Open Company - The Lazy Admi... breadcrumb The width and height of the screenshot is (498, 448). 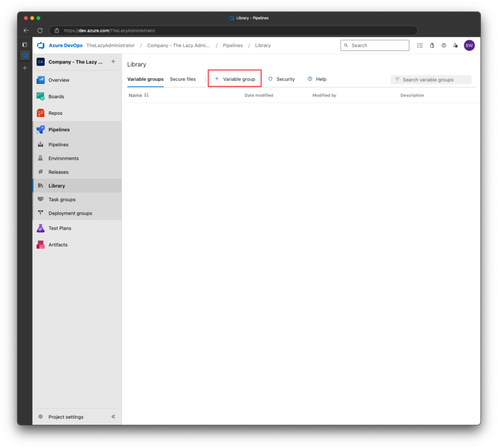coord(178,45)
